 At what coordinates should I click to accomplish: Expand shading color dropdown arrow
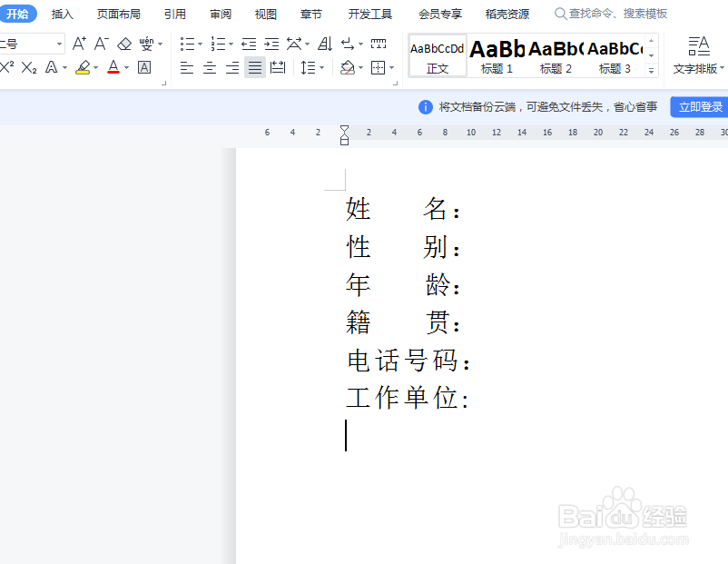360,68
